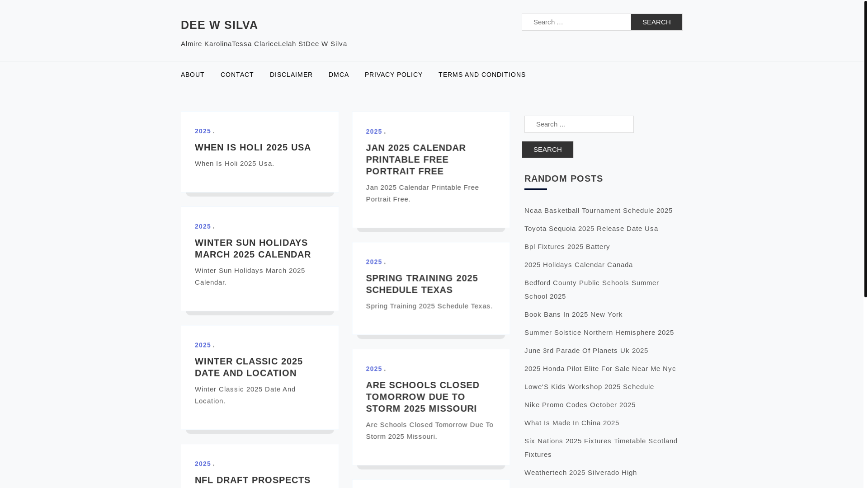Image resolution: width=868 pixels, height=488 pixels.
Task: Click the sidebar Search button
Action: click(x=547, y=150)
